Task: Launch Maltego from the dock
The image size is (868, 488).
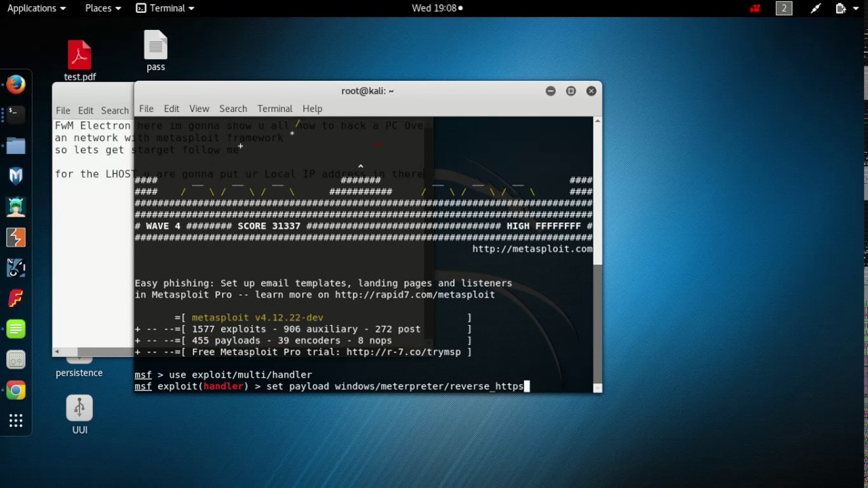Action: coord(16,267)
